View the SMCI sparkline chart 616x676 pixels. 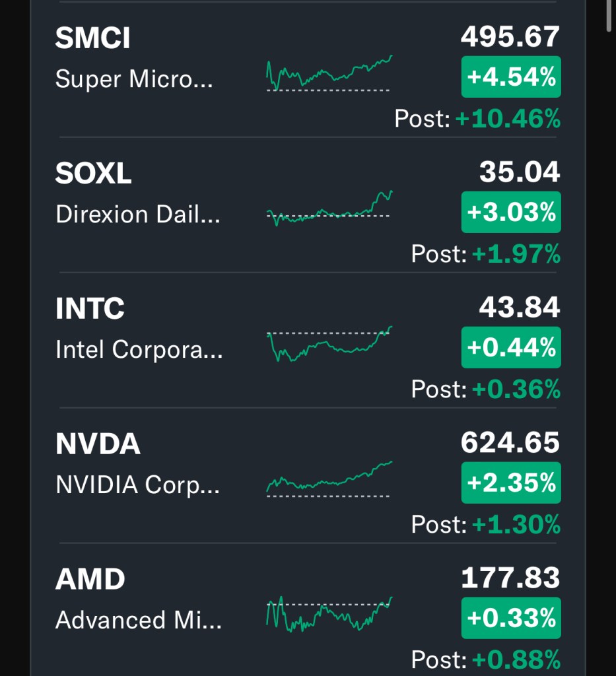coord(329,74)
